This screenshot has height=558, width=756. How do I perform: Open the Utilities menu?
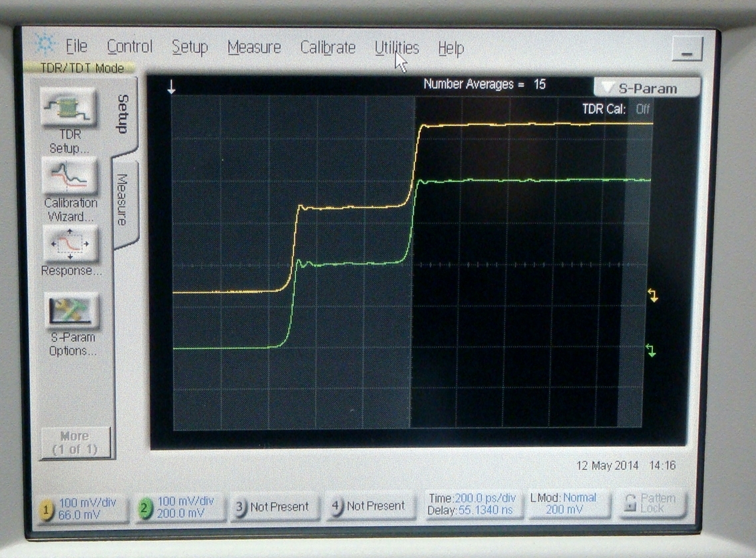tap(397, 48)
